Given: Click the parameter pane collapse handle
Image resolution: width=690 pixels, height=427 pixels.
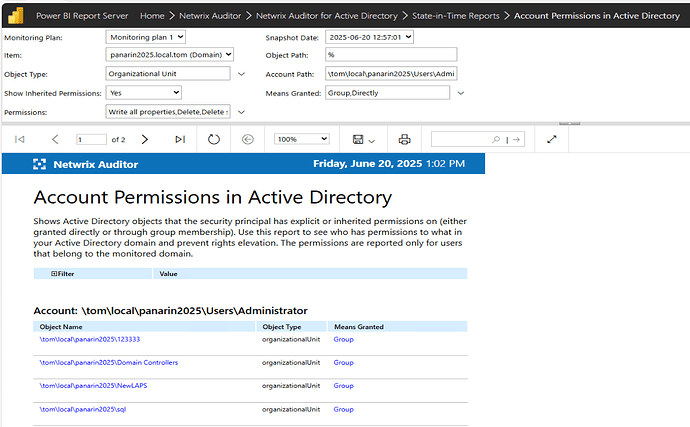Looking at the screenshot, I should coord(569,124).
